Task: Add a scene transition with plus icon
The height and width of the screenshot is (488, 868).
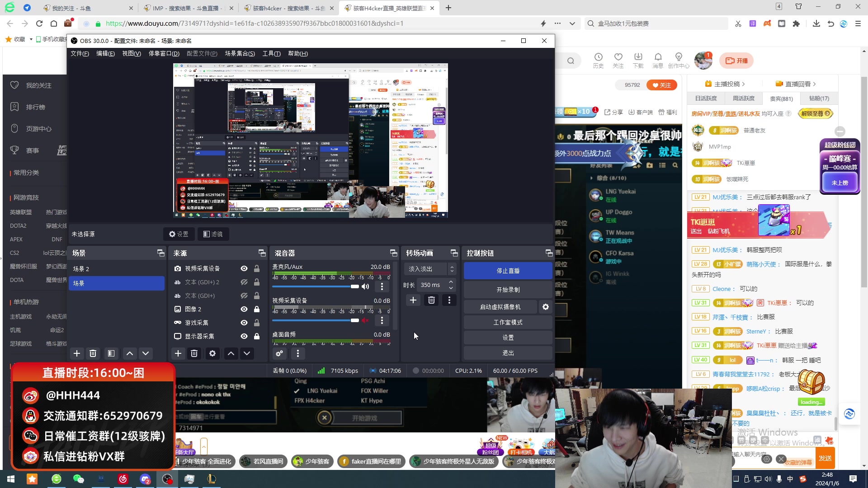Action: coord(413,300)
